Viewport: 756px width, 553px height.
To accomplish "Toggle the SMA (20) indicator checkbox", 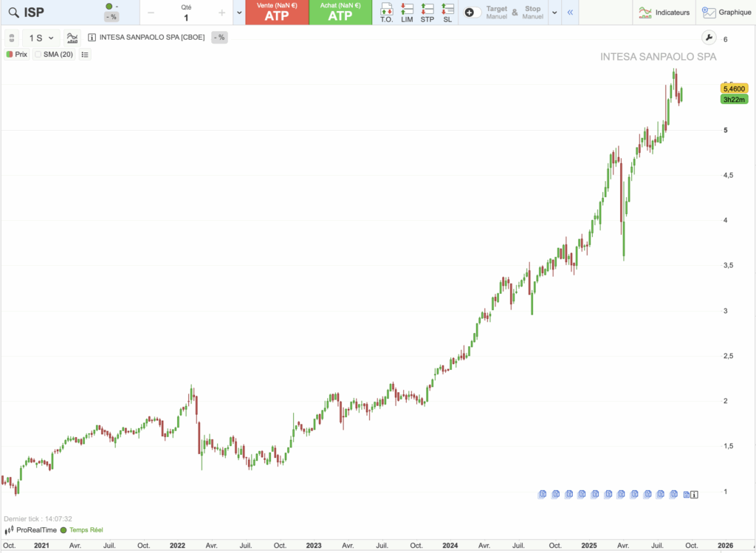I will pyautogui.click(x=37, y=54).
